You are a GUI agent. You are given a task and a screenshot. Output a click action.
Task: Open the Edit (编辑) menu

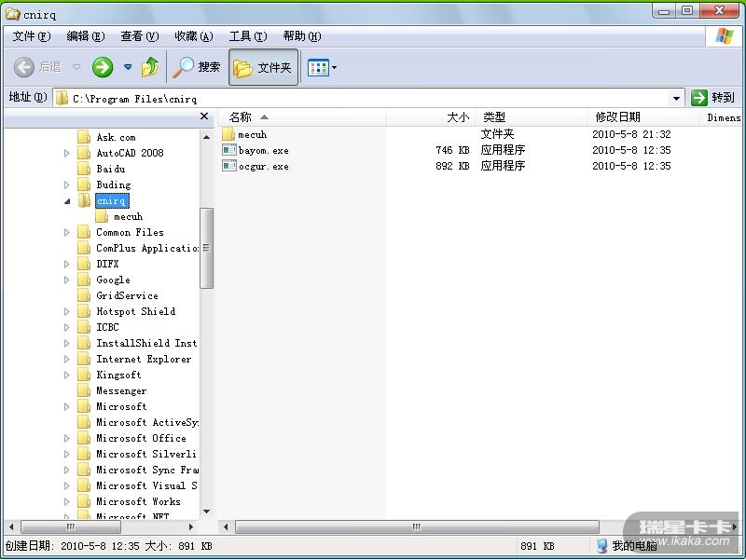pyautogui.click(x=86, y=36)
